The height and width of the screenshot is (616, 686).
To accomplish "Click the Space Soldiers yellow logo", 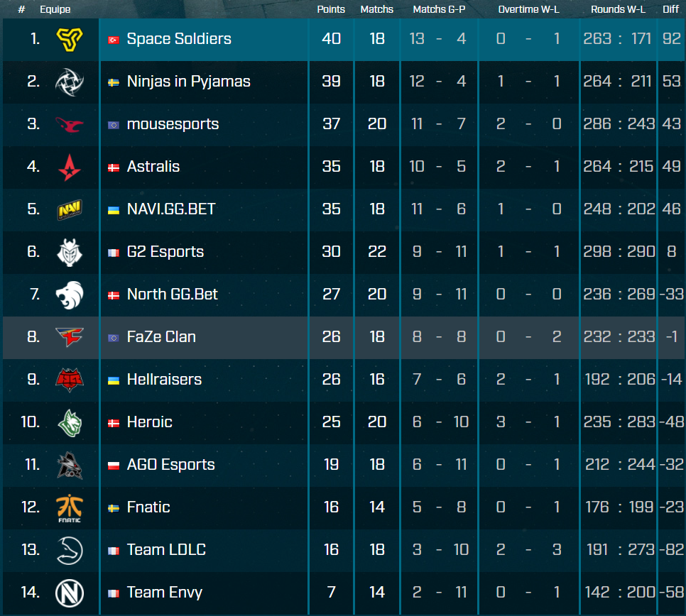I will tap(70, 39).
